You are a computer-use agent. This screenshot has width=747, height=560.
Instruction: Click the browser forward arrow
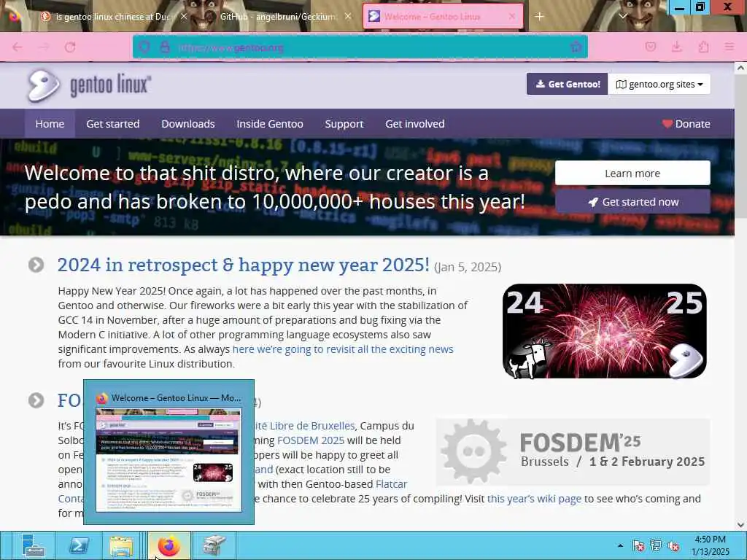[x=44, y=47]
